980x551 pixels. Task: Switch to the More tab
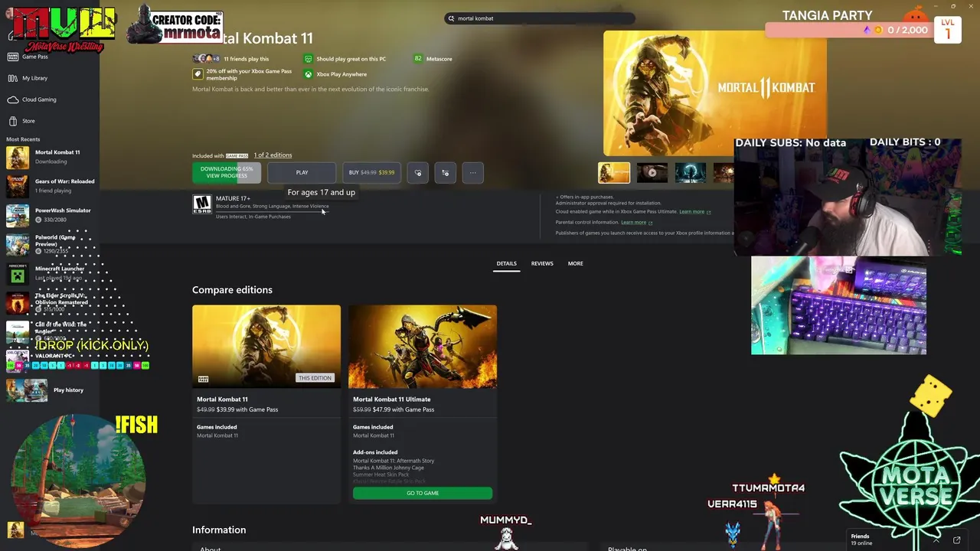click(576, 264)
